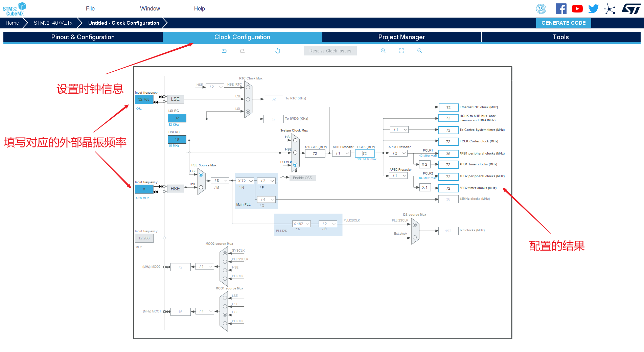Open the YouTube icon link
644x352 pixels.
click(x=577, y=9)
